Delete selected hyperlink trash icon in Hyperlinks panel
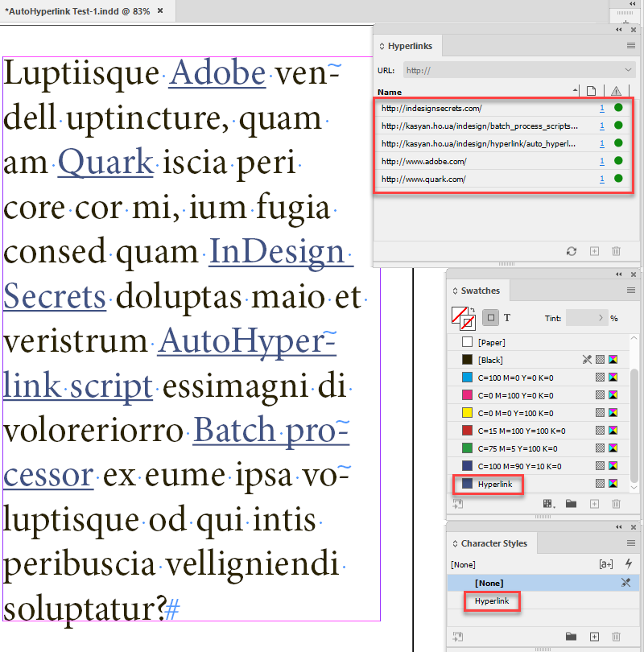The width and height of the screenshot is (644, 652). (616, 251)
